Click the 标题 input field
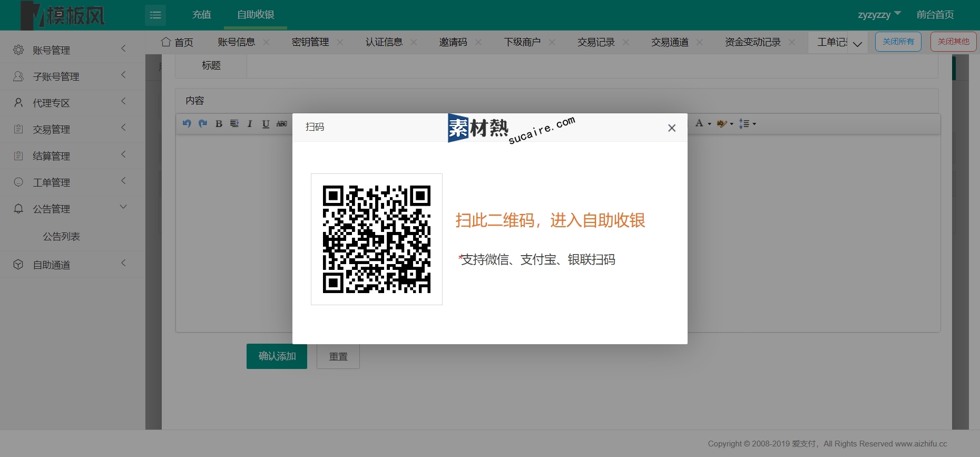Screen dimensions: 980x457 592,66
